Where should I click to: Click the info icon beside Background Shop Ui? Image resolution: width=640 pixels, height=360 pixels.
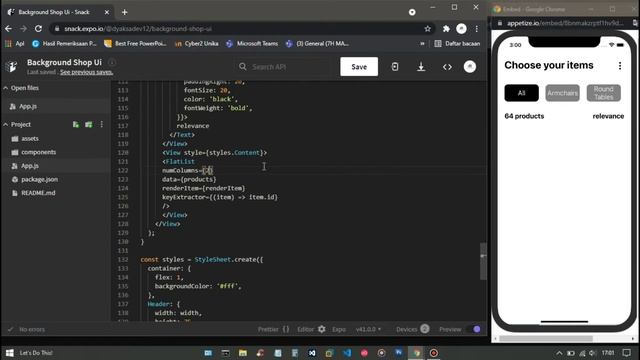point(112,62)
